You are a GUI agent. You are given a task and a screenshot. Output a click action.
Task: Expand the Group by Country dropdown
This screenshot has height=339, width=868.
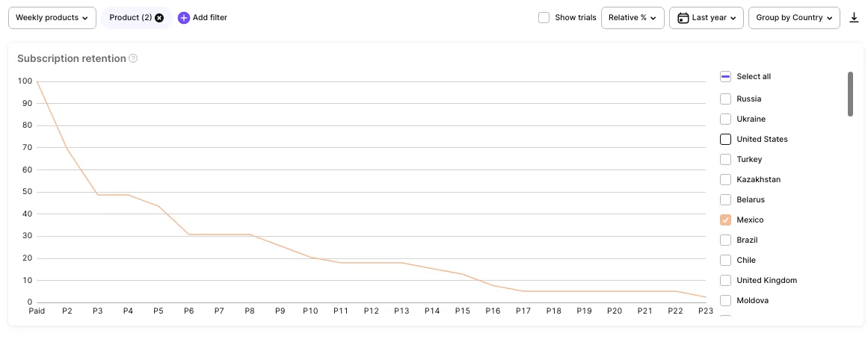pyautogui.click(x=794, y=18)
